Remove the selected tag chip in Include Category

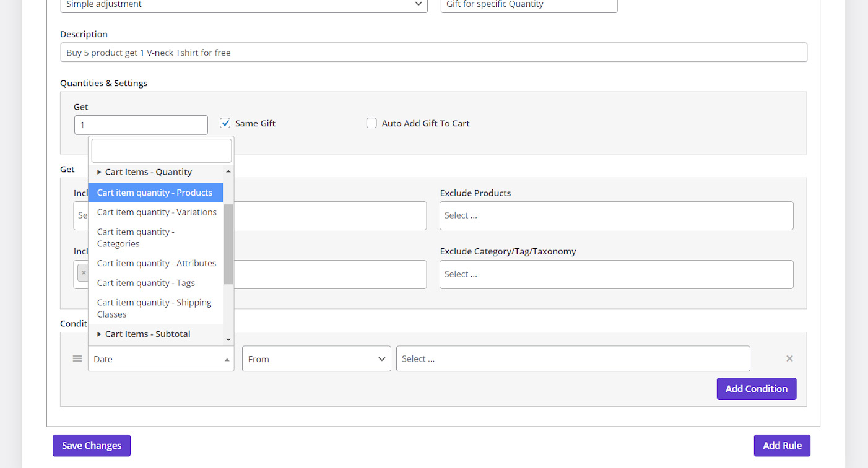pos(84,272)
